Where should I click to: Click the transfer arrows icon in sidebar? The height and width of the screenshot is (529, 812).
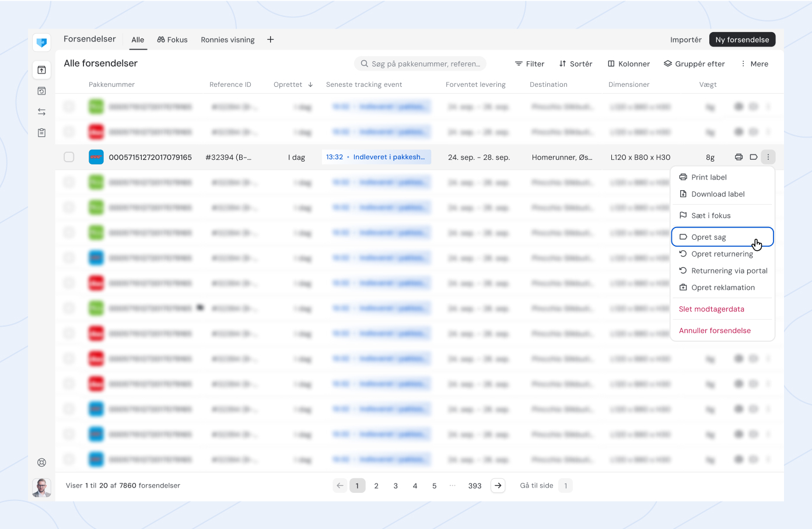pyautogui.click(x=41, y=111)
